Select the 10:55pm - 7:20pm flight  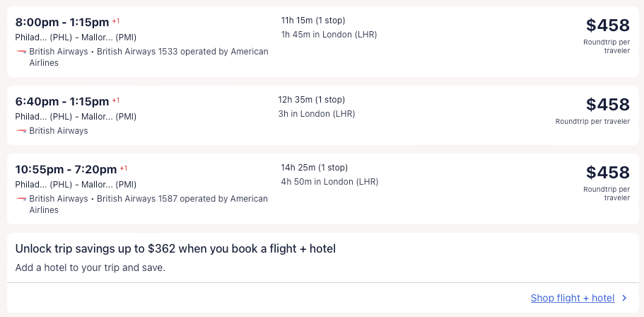pyautogui.click(x=66, y=169)
